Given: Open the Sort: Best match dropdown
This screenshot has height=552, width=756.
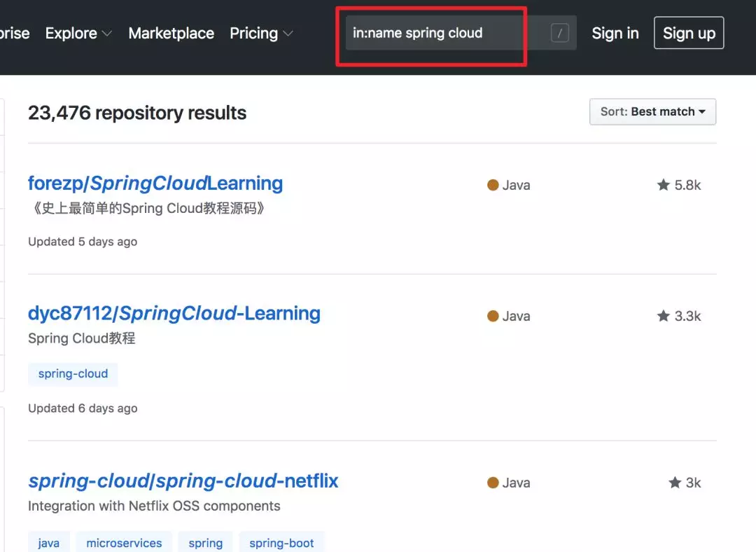Looking at the screenshot, I should pos(652,112).
